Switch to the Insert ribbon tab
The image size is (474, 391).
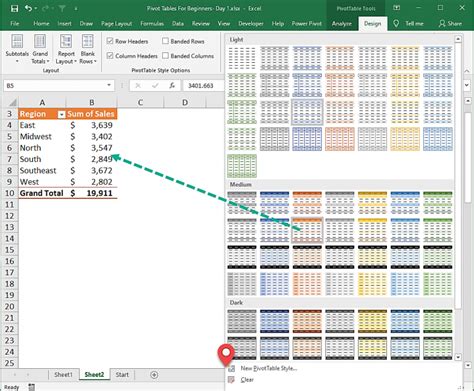click(x=64, y=24)
